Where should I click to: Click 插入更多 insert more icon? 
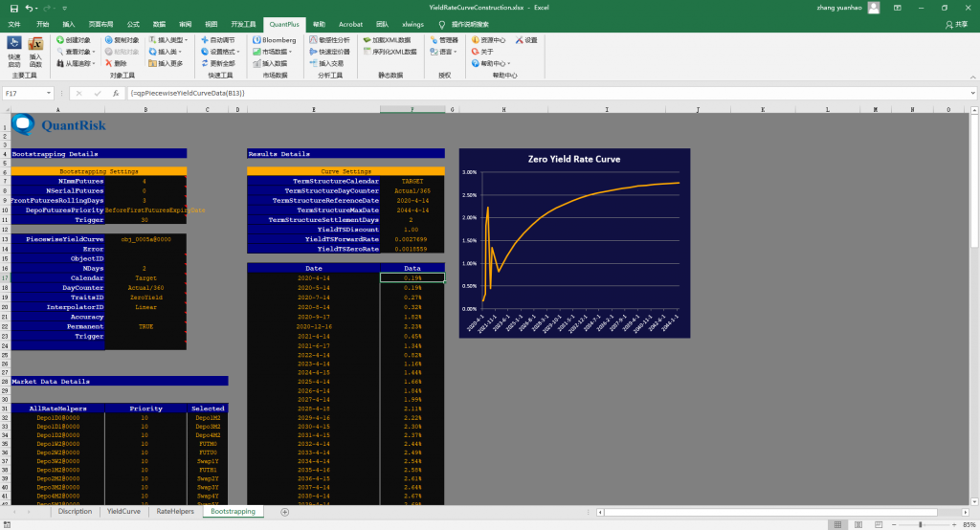point(166,63)
